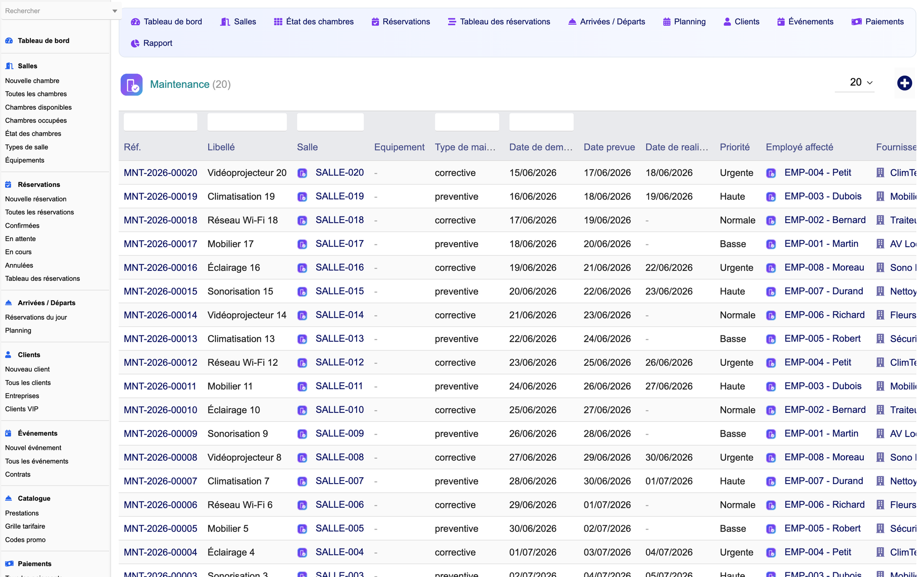The width and height of the screenshot is (924, 577).
Task: Open the Planning top menu tab
Action: 684,22
